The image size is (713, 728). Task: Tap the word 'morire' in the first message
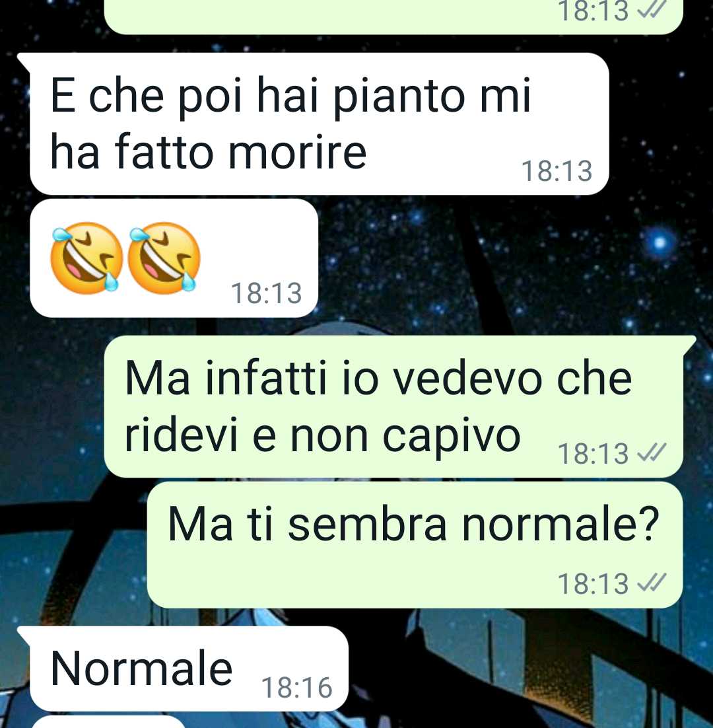297,153
